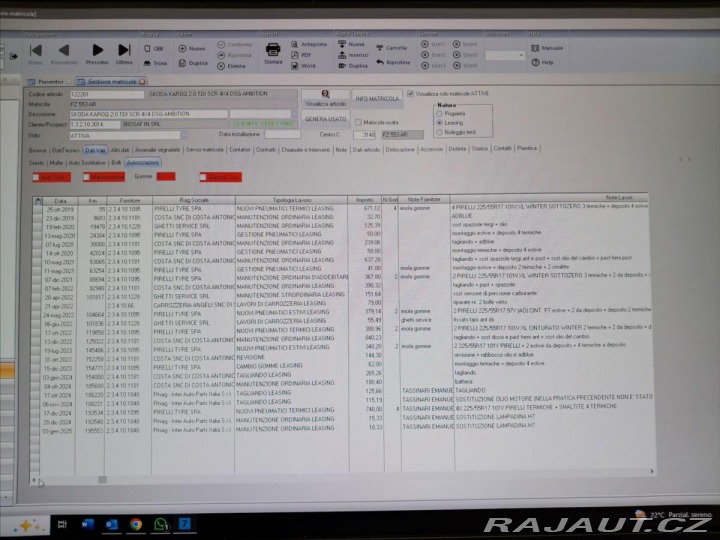This screenshot has width=720, height=540.
Task: Open the Auto Sostitutive sub-tab
Action: click(x=87, y=163)
